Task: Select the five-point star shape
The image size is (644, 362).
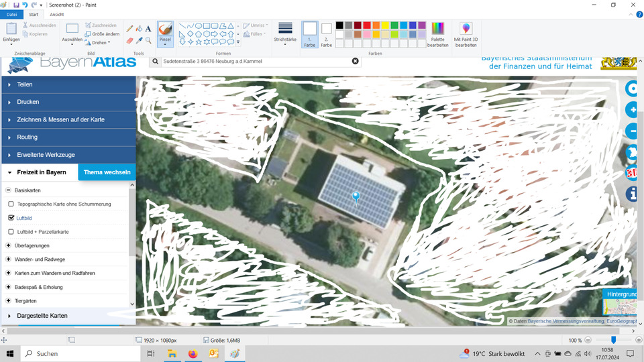Action: coord(199,42)
